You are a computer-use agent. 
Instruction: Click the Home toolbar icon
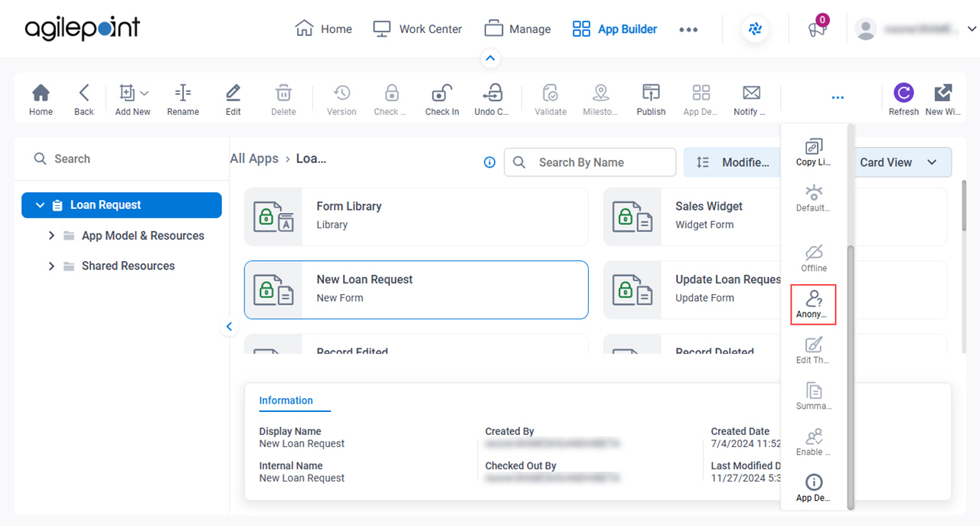41,100
